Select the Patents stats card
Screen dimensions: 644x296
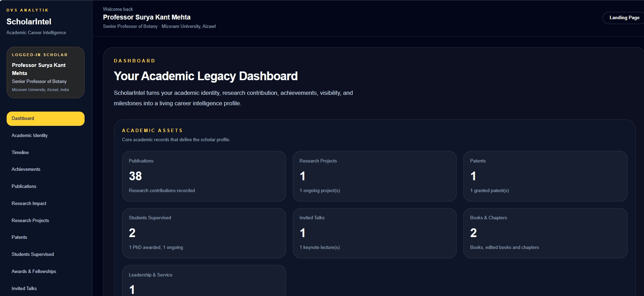point(545,176)
